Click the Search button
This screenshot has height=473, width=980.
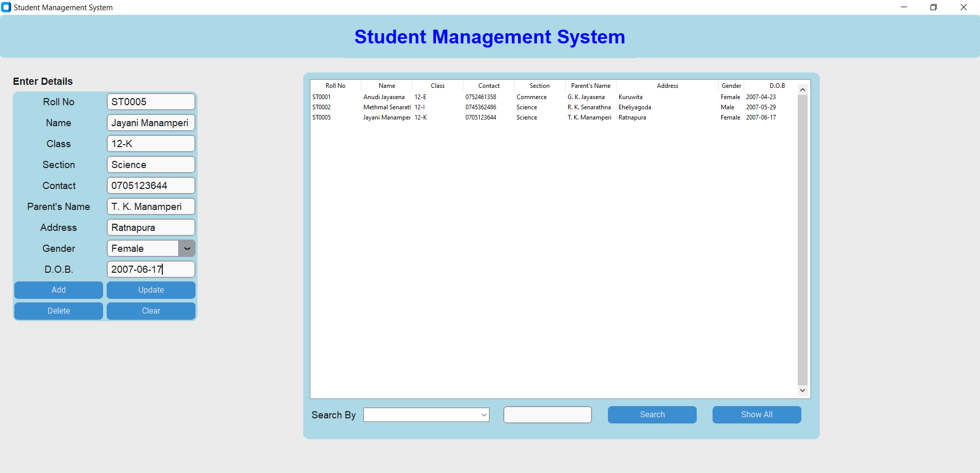click(652, 414)
